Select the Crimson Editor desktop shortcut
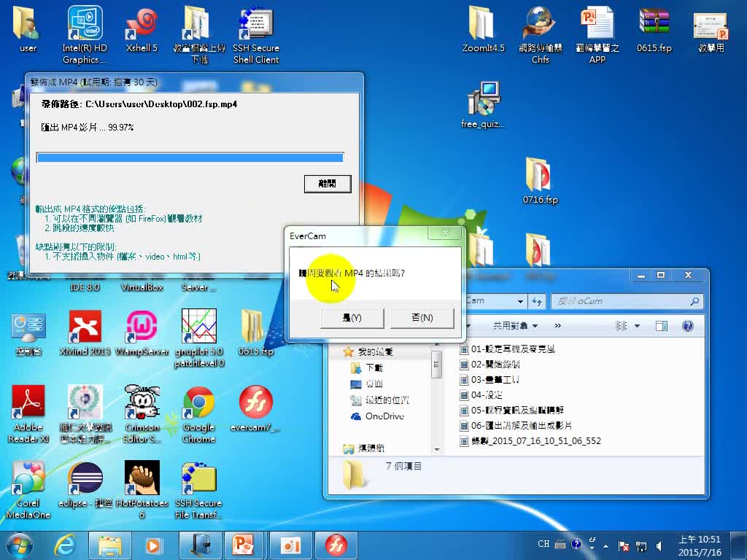Screen dimensions: 747x560 (142, 414)
